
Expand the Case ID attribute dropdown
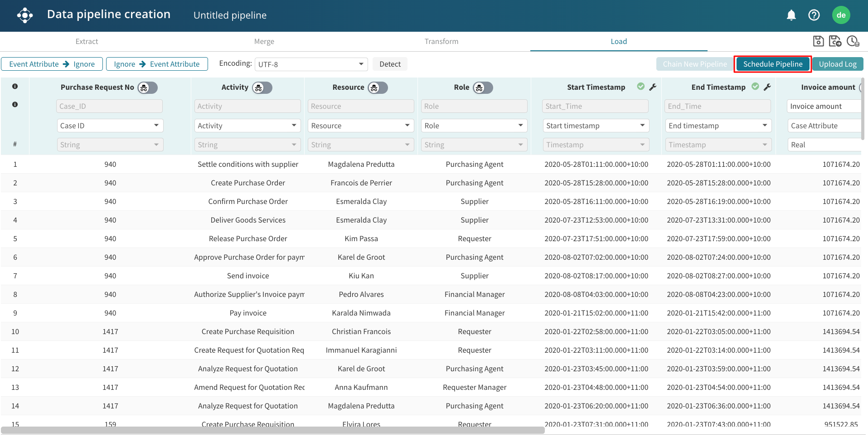pyautogui.click(x=110, y=126)
